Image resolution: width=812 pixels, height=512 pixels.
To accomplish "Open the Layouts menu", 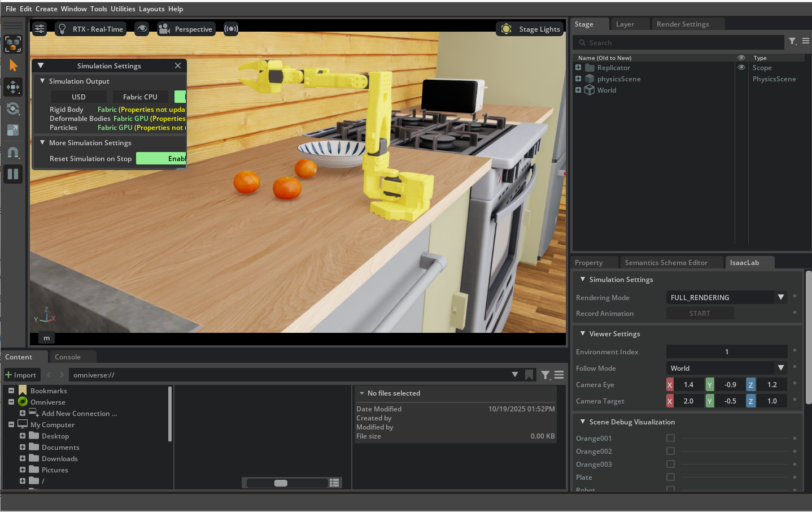I will 152,9.
